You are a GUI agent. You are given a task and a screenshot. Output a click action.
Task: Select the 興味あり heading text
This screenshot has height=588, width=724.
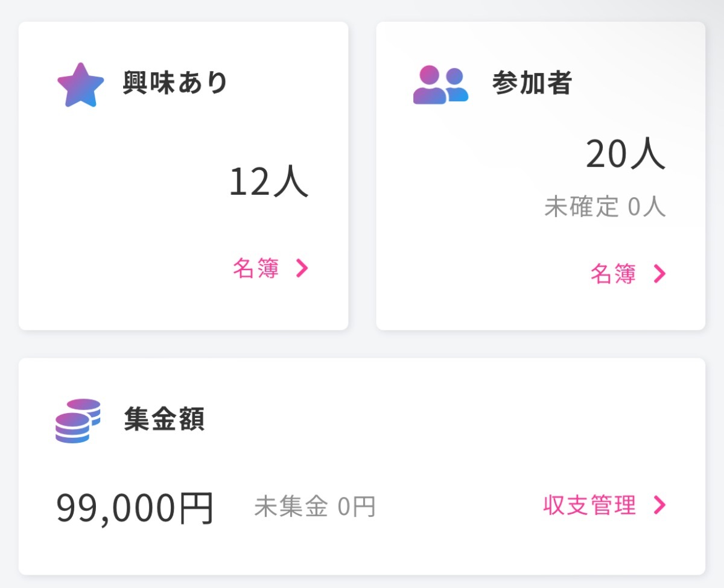tap(175, 83)
